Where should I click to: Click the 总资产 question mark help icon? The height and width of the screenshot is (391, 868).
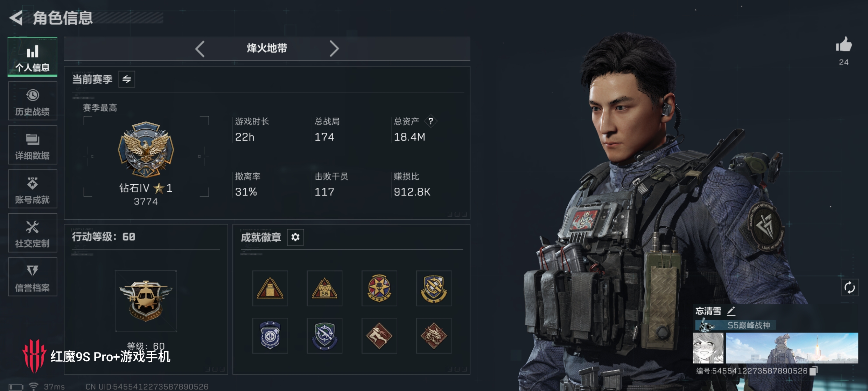coord(431,121)
